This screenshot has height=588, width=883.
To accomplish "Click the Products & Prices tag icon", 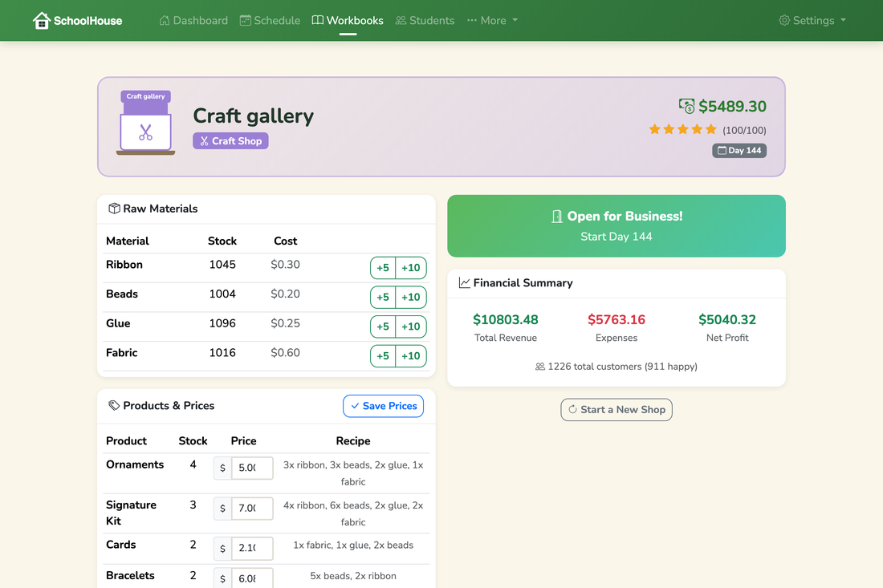I will pyautogui.click(x=114, y=405).
